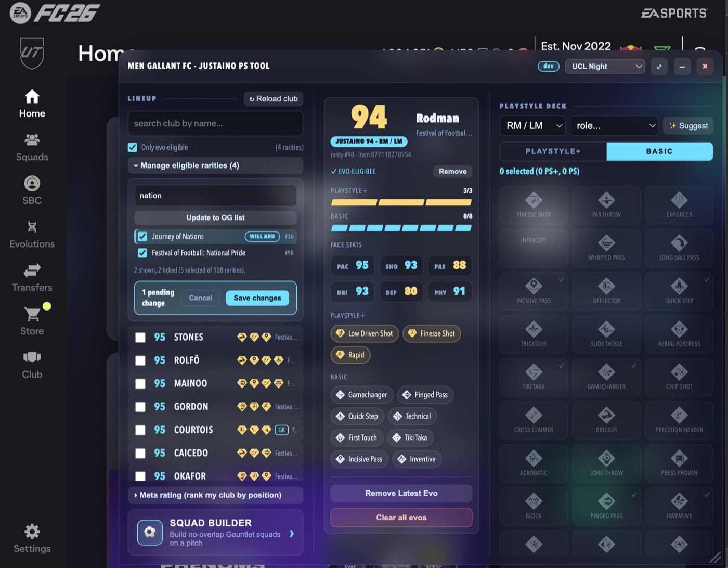The width and height of the screenshot is (728, 568).
Task: Cancel the pending change
Action: click(x=200, y=298)
